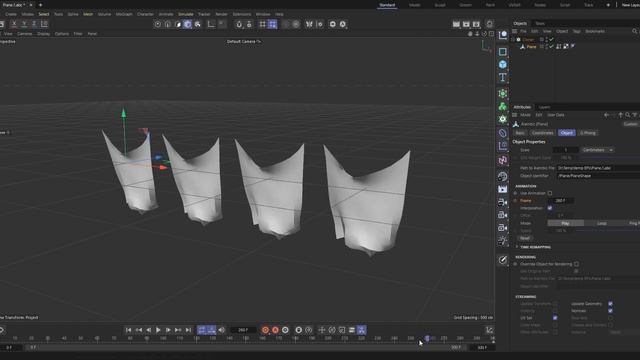Open the Simulate menu
Viewport: 640px width, 360px height.
(186, 14)
